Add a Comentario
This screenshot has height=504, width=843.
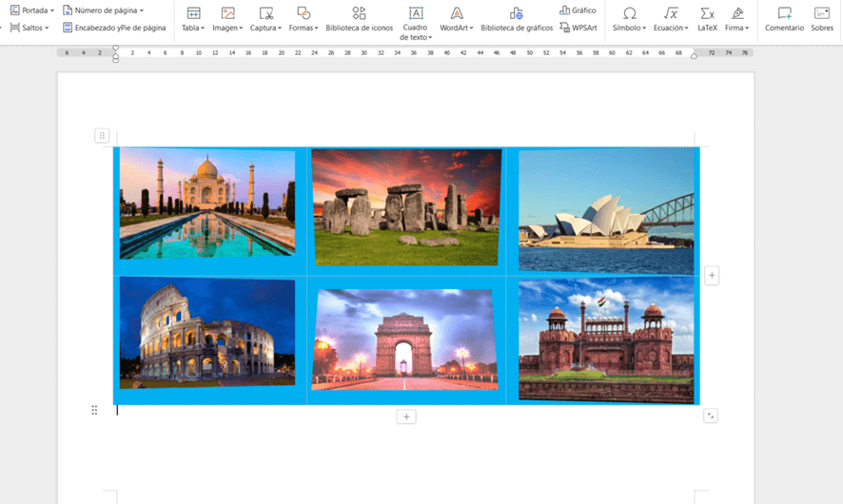point(784,19)
